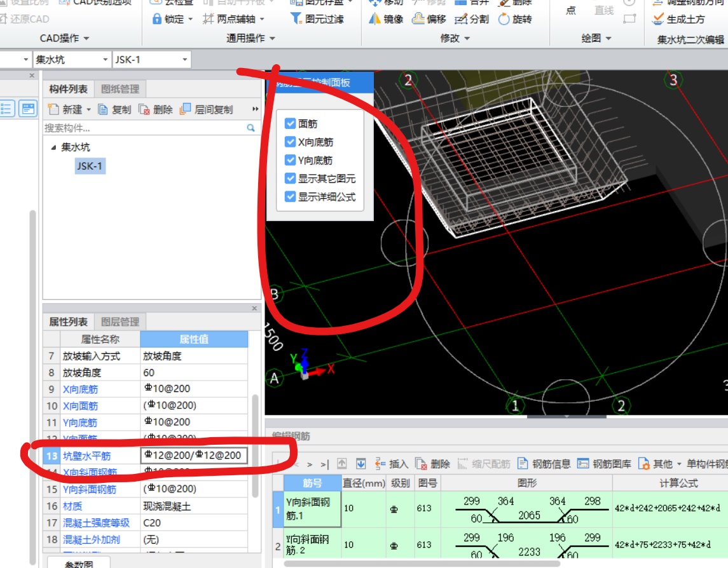Click 生成土方 icon

pyautogui.click(x=658, y=19)
